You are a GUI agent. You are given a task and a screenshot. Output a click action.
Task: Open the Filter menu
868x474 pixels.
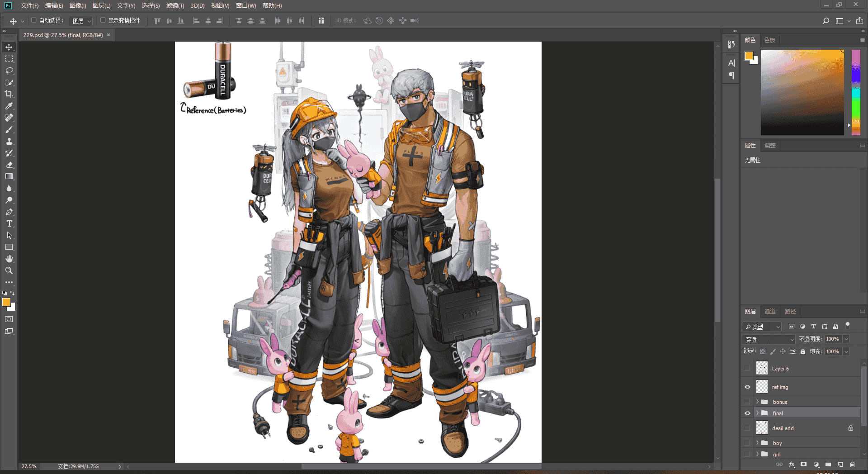click(175, 6)
